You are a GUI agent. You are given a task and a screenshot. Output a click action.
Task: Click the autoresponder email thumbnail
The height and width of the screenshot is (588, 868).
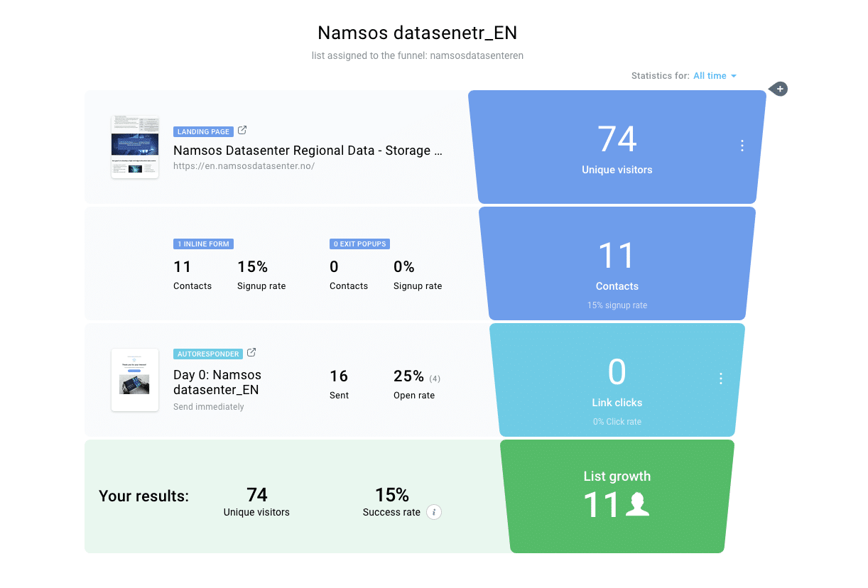click(x=135, y=380)
